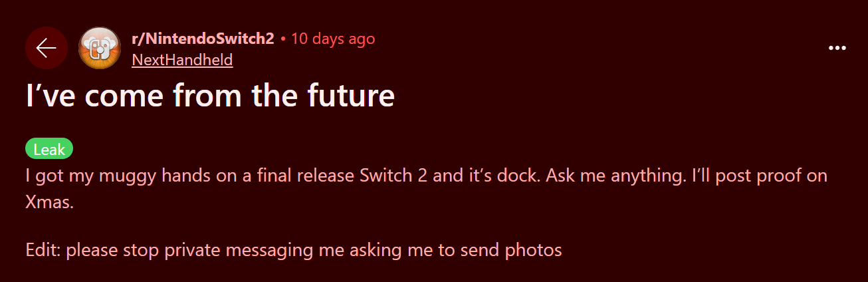The image size is (868, 282).
Task: Visit the NextHandheld user profile
Action: click(x=182, y=61)
